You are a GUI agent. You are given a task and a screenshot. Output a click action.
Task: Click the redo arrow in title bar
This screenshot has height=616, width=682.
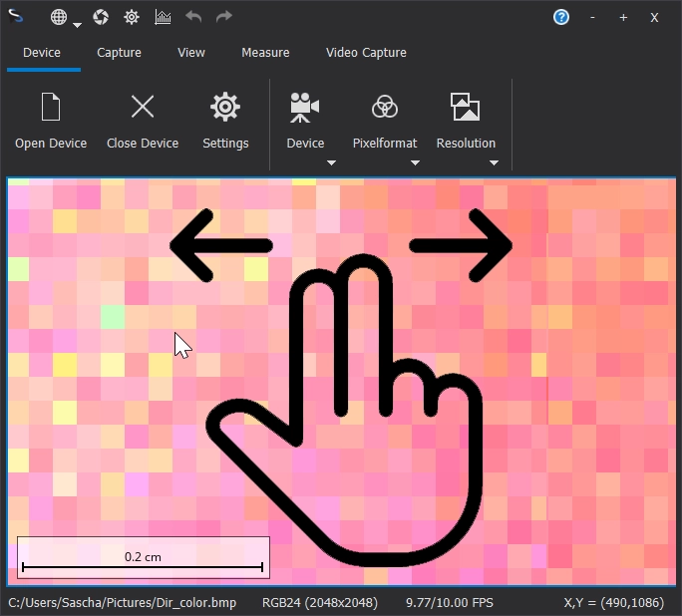tap(223, 17)
